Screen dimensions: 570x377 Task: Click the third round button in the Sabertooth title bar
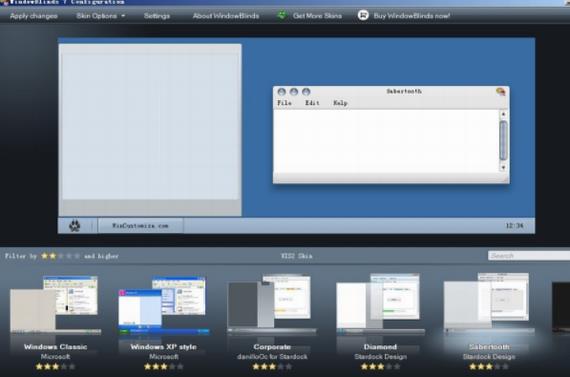click(306, 92)
